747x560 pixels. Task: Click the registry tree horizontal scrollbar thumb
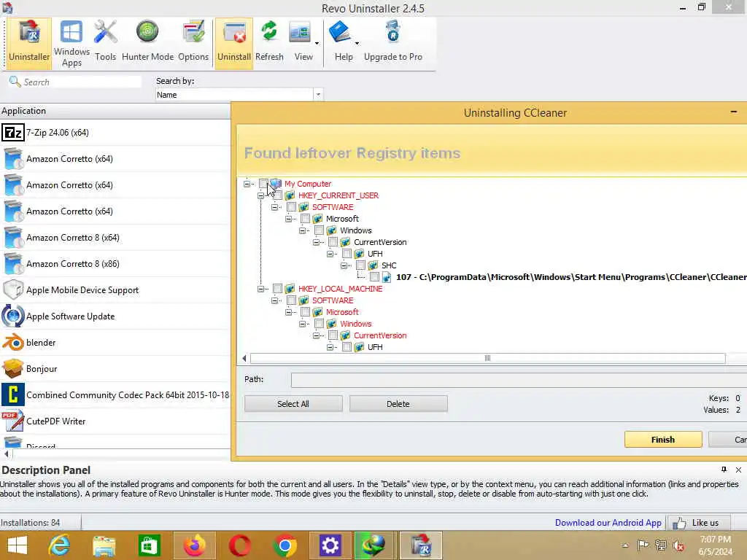[x=487, y=358]
